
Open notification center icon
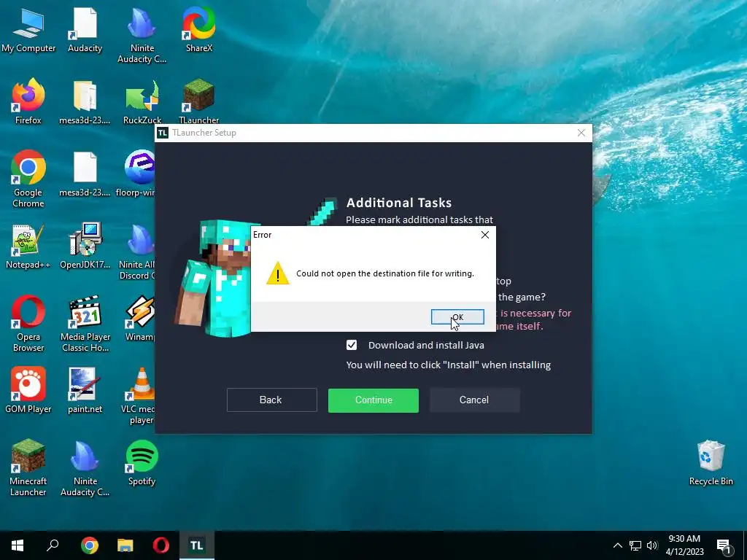[x=724, y=546]
